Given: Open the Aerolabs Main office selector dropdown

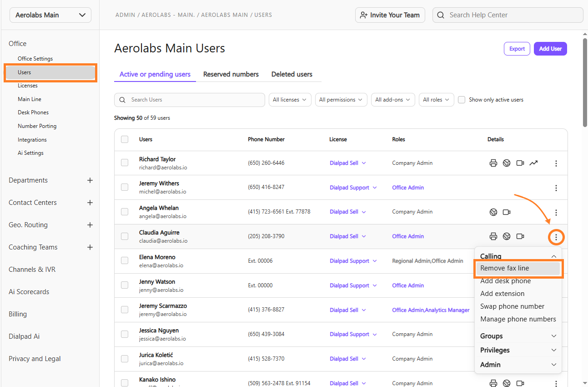Looking at the screenshot, I should [x=50, y=15].
